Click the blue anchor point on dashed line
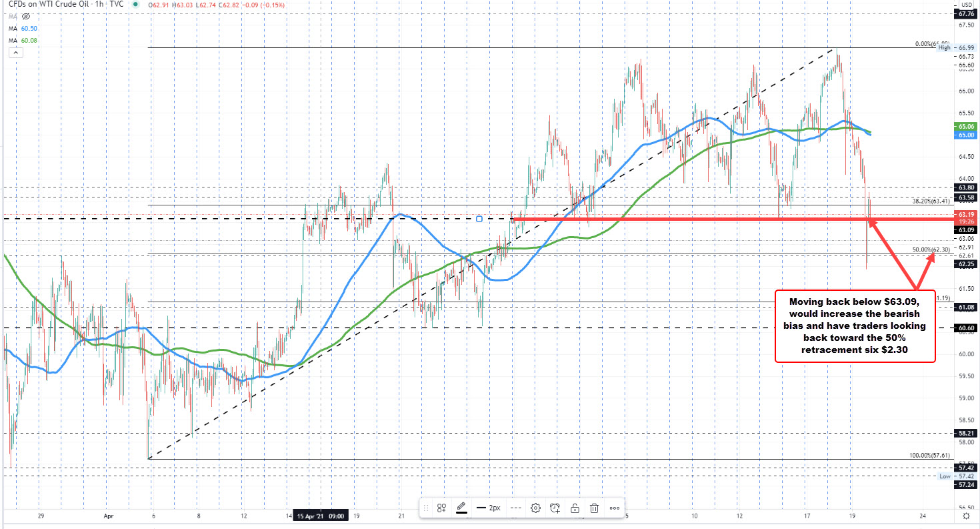The height and width of the screenshot is (529, 980). [479, 218]
